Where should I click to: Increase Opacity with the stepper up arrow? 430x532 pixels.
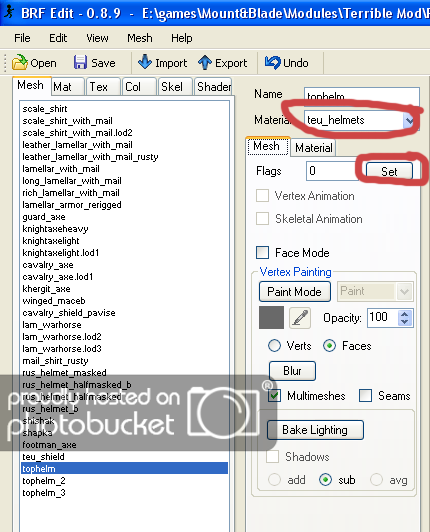[x=404, y=314]
